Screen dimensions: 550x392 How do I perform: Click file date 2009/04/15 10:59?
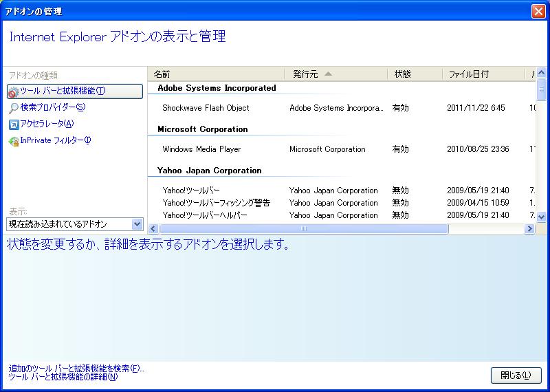[478, 203]
